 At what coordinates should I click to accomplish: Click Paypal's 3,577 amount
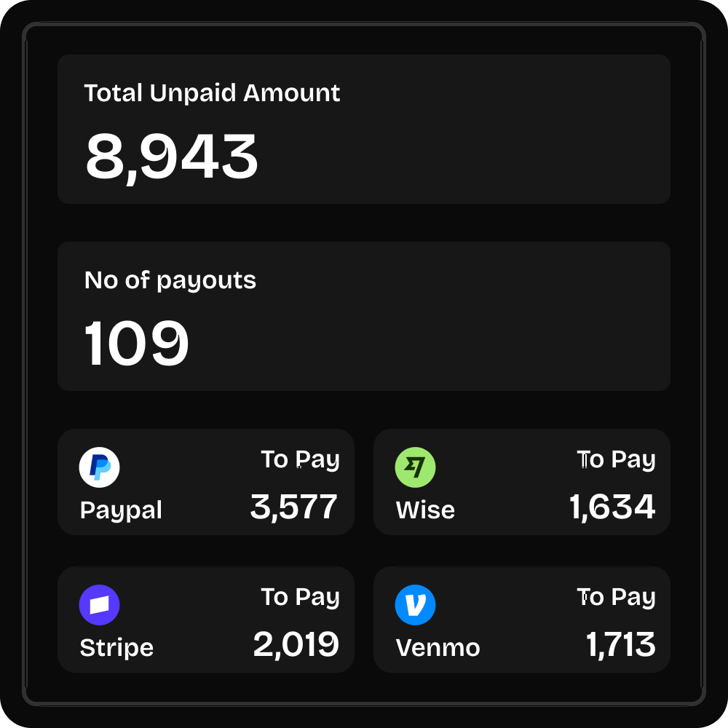tap(294, 507)
